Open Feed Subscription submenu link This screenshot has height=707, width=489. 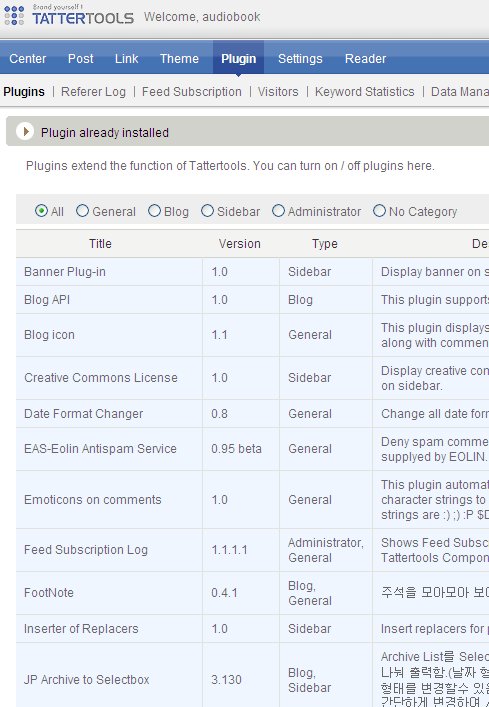(x=192, y=92)
